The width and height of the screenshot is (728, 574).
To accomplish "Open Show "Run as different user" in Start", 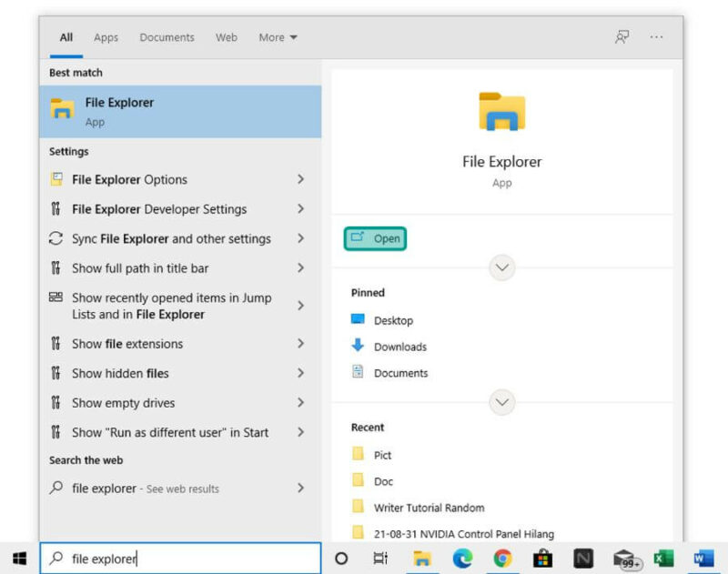I will pos(180,432).
